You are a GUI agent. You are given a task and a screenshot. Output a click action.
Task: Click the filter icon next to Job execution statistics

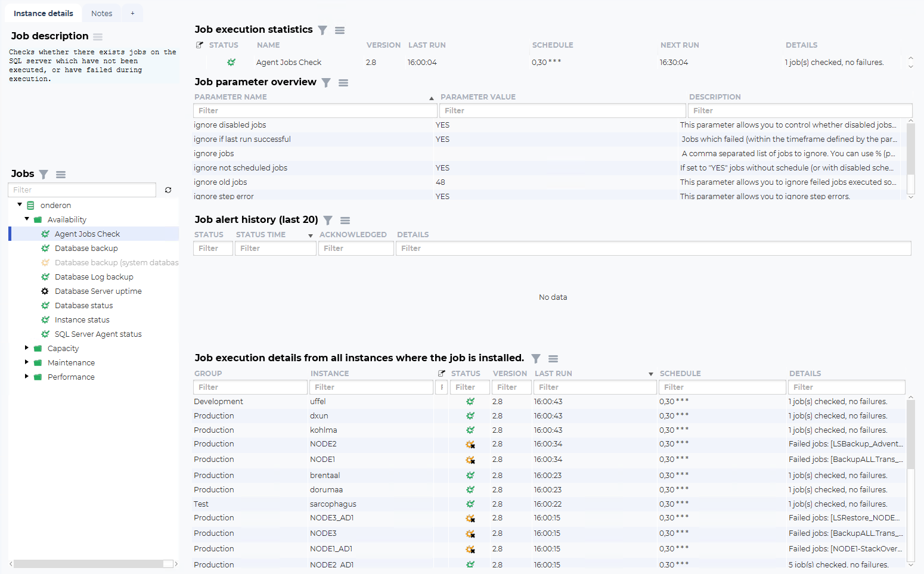pyautogui.click(x=323, y=30)
